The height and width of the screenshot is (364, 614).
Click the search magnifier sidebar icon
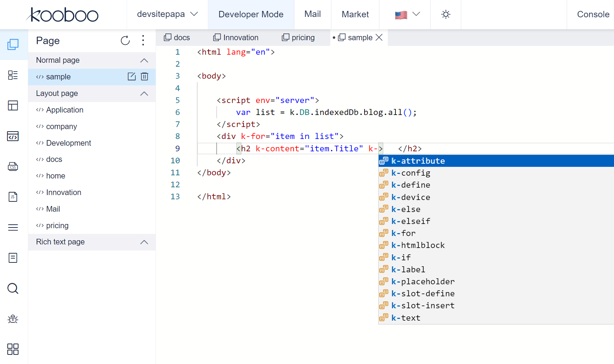[x=13, y=289]
